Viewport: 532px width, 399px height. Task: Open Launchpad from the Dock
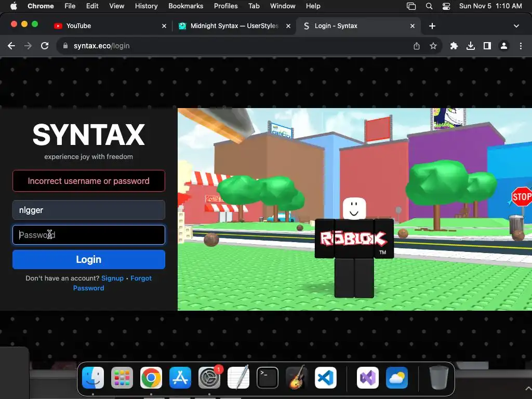[x=122, y=378]
